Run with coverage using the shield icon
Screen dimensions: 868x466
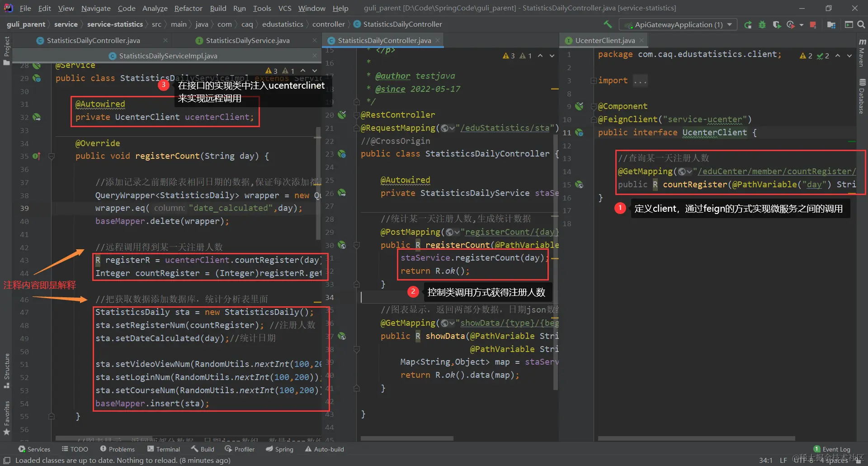[777, 24]
